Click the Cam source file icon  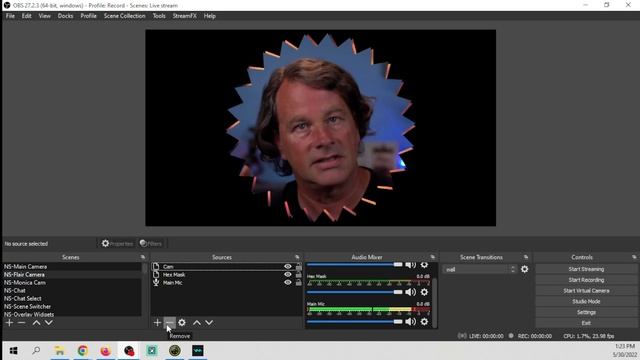[156, 267]
